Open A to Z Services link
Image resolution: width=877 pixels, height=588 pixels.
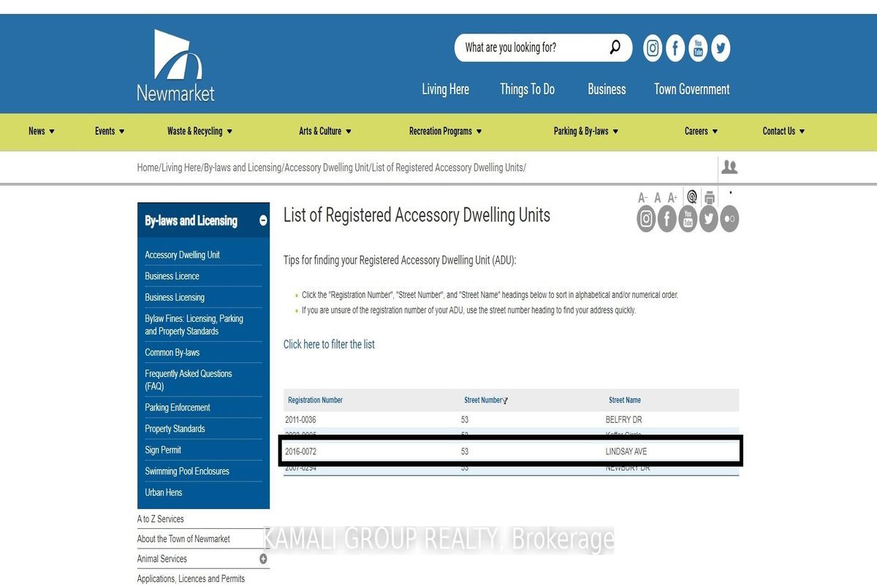161,519
